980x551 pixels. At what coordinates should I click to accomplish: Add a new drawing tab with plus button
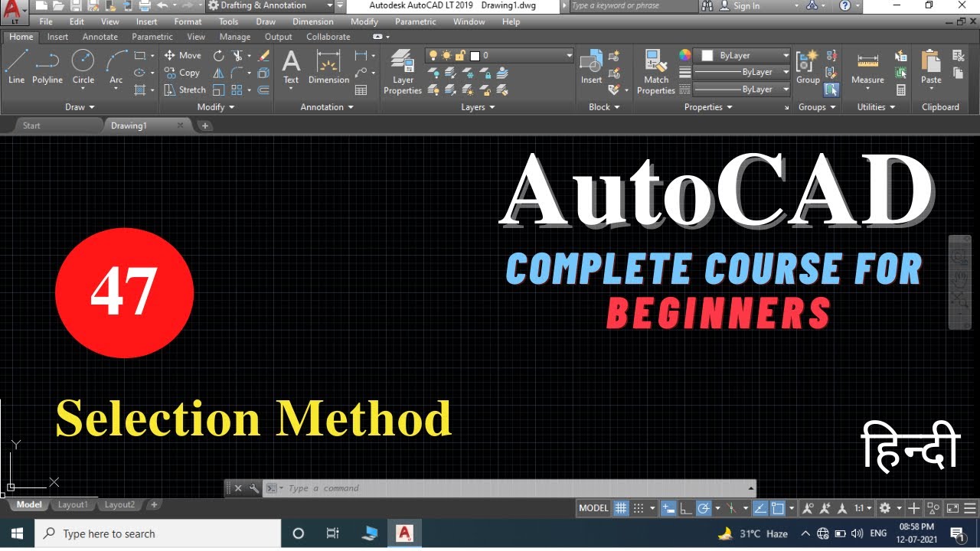coord(205,126)
